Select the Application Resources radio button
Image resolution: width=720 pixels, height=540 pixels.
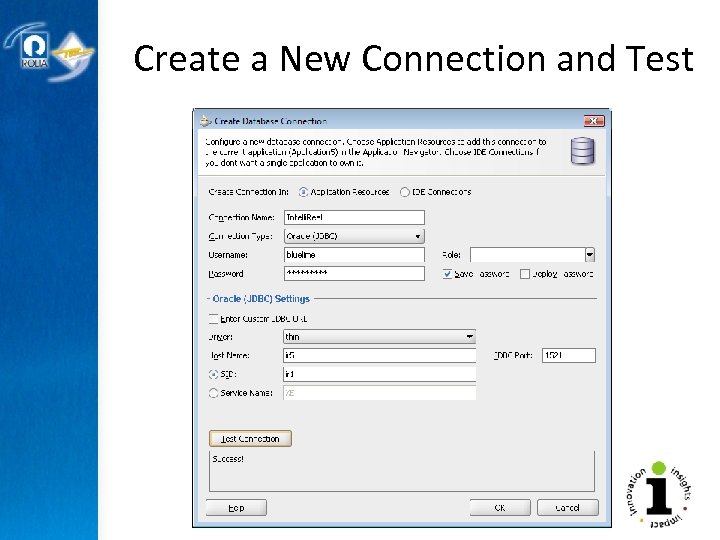point(303,192)
